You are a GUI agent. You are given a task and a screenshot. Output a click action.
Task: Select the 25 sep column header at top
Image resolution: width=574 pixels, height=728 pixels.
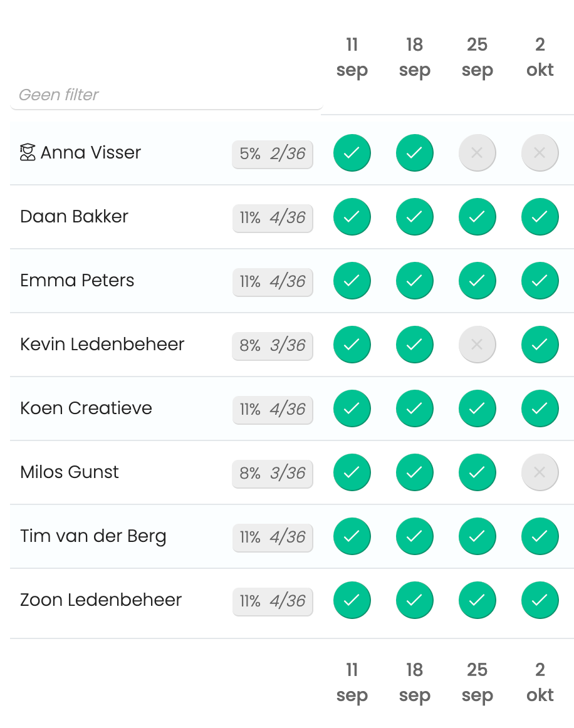click(x=477, y=58)
